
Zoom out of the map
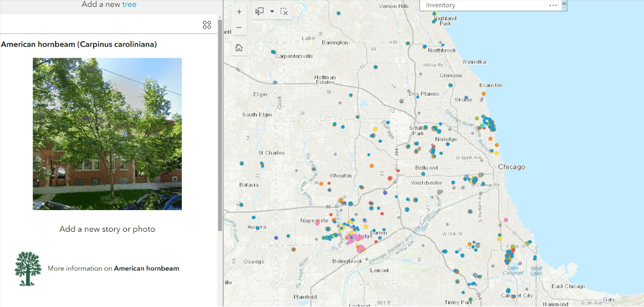239,28
